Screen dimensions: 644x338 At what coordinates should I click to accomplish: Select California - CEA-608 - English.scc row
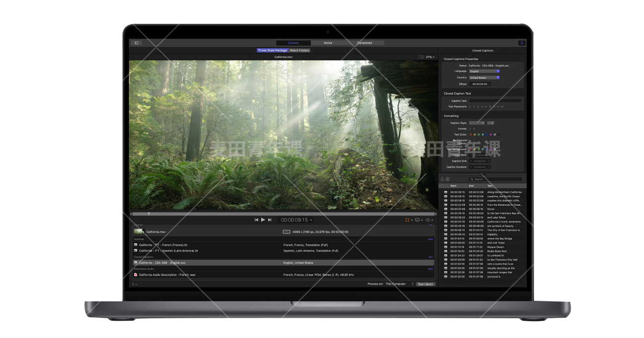point(283,263)
